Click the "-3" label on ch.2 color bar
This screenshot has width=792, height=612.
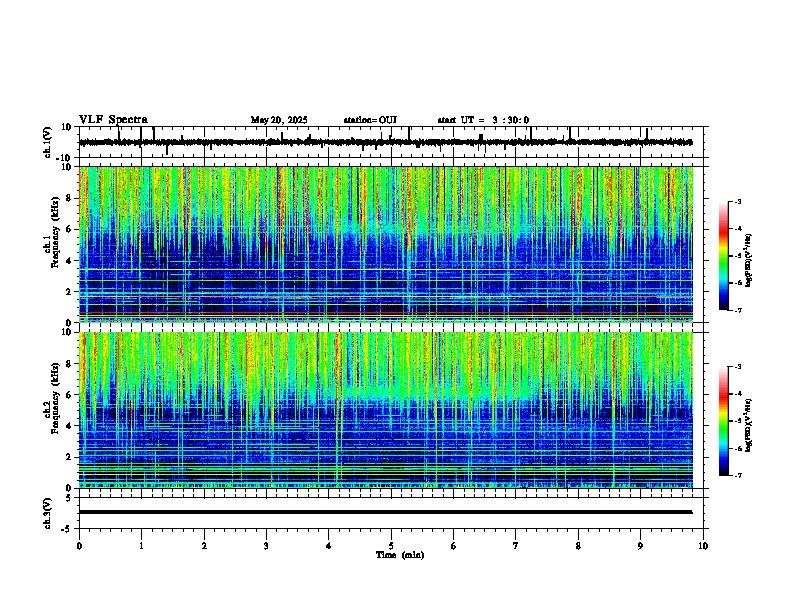(737, 367)
